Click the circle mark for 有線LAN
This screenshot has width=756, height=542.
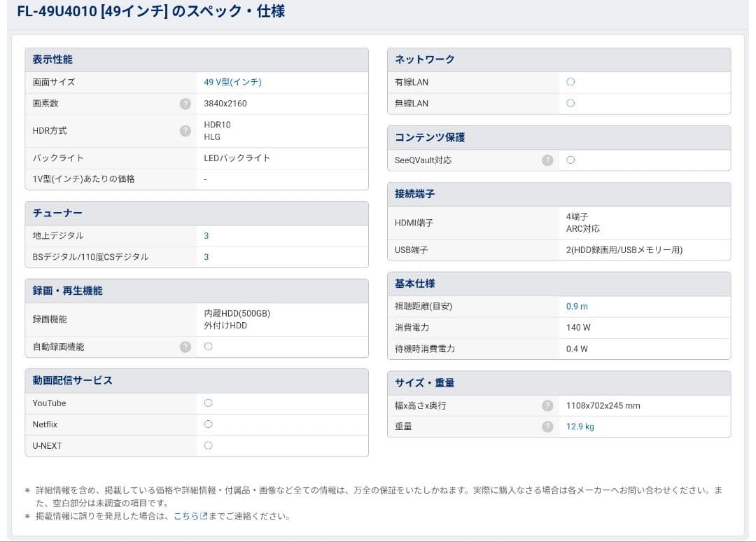[x=570, y=82]
